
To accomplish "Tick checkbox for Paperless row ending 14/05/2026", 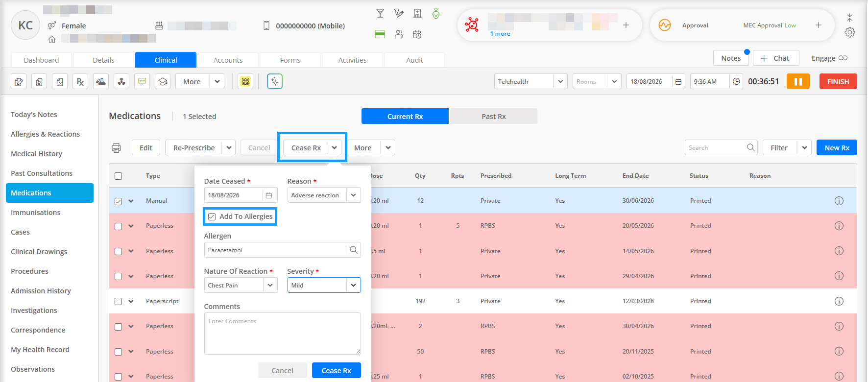I will click(118, 251).
